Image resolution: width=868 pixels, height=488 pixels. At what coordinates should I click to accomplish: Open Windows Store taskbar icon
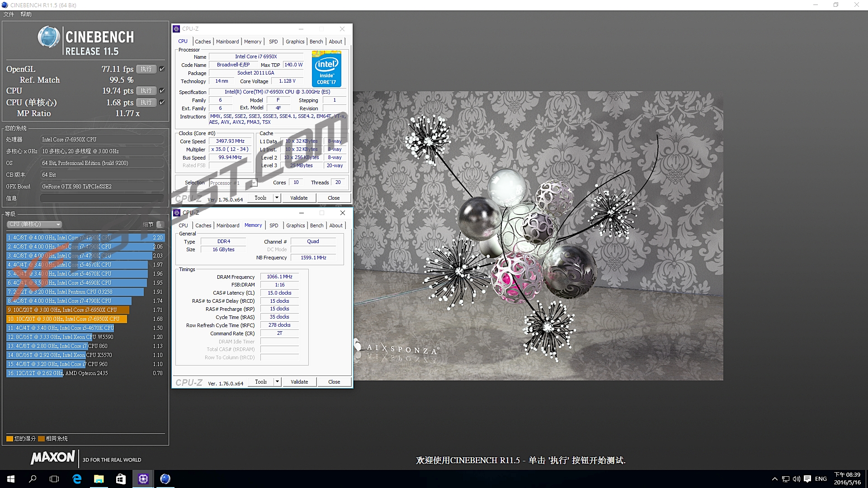[x=121, y=479]
